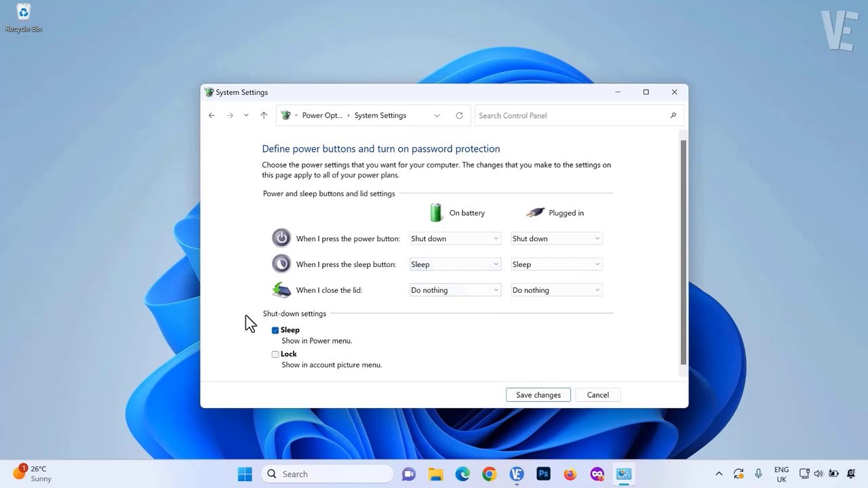Open the purple masked app in taskbar
The width and height of the screenshot is (868, 488).
597,474
